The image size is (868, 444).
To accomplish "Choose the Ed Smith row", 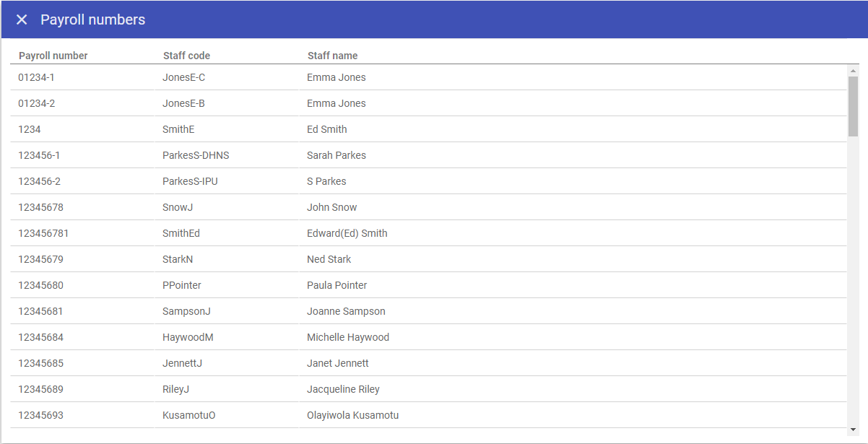I will [x=326, y=129].
